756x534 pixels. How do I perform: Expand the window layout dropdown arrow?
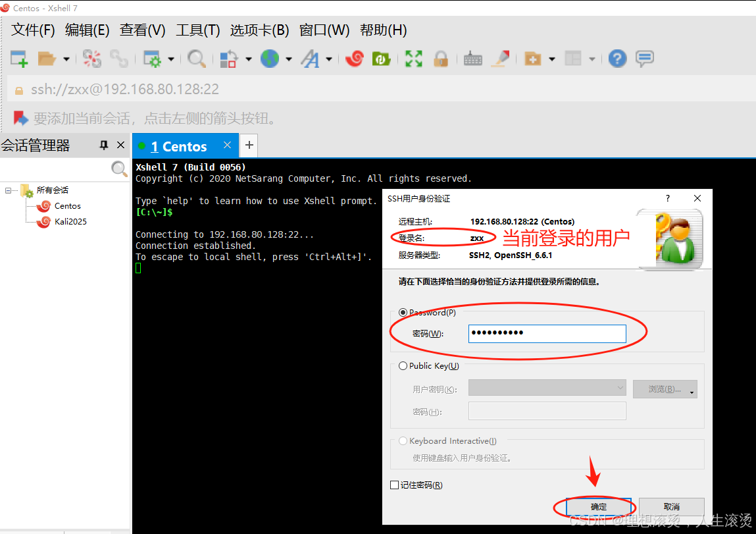[x=592, y=59]
